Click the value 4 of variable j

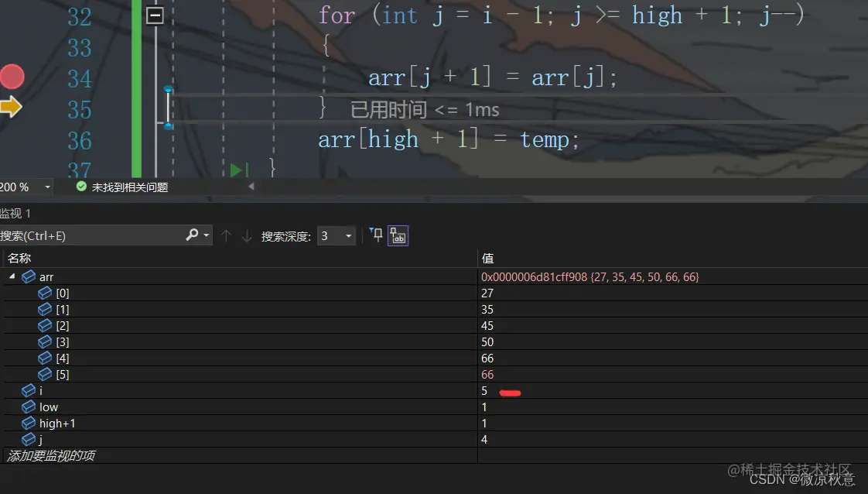(x=484, y=440)
